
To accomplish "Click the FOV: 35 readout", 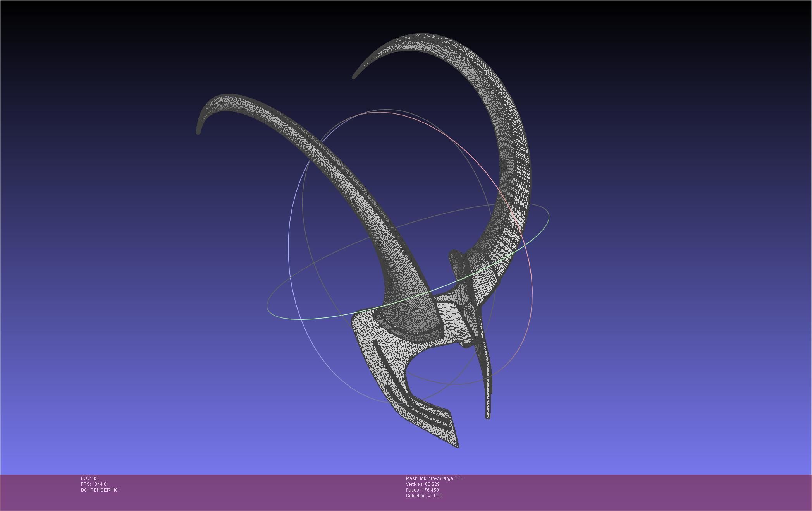I will pyautogui.click(x=89, y=478).
